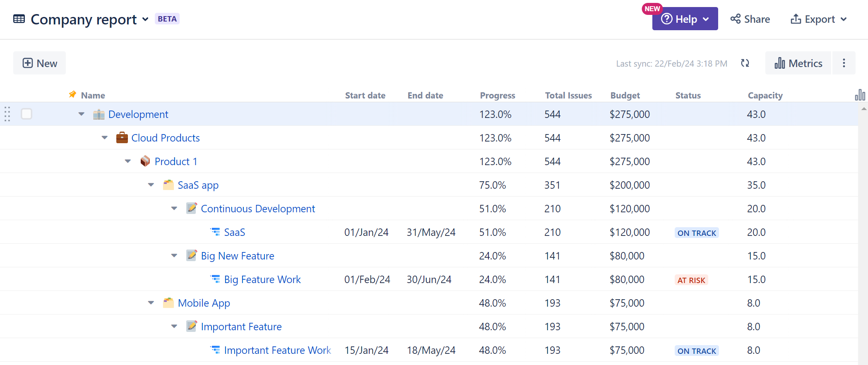Open the Metrics panel
Screen dimensions: 868x365
(798, 63)
